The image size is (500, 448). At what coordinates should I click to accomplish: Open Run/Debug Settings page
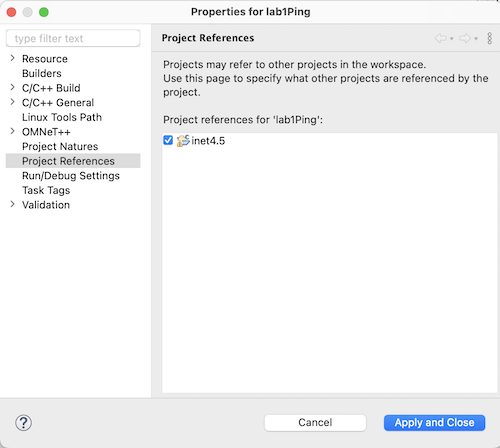71,176
